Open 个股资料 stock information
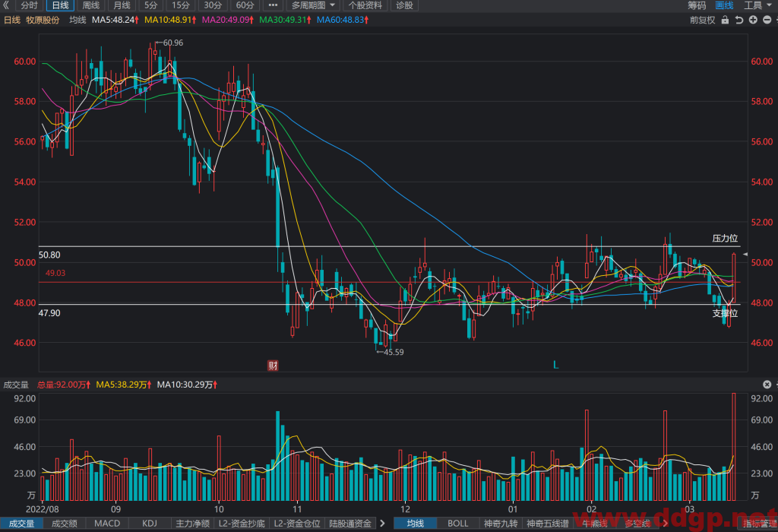The width and height of the screenshot is (778, 532). (x=365, y=5)
